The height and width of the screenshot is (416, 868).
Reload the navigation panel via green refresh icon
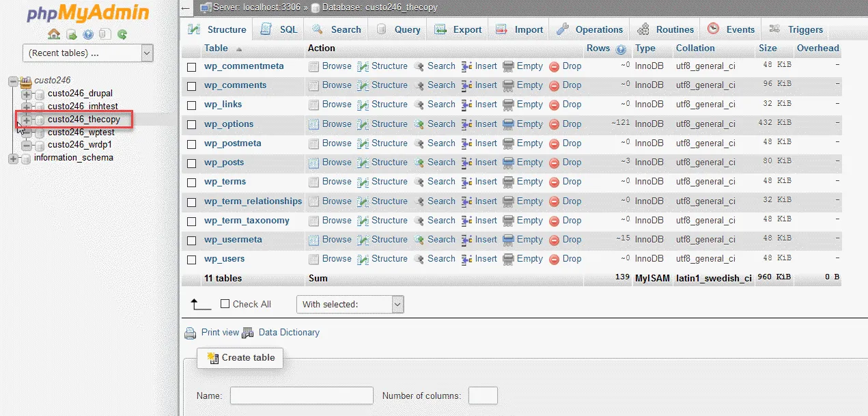[x=122, y=34]
